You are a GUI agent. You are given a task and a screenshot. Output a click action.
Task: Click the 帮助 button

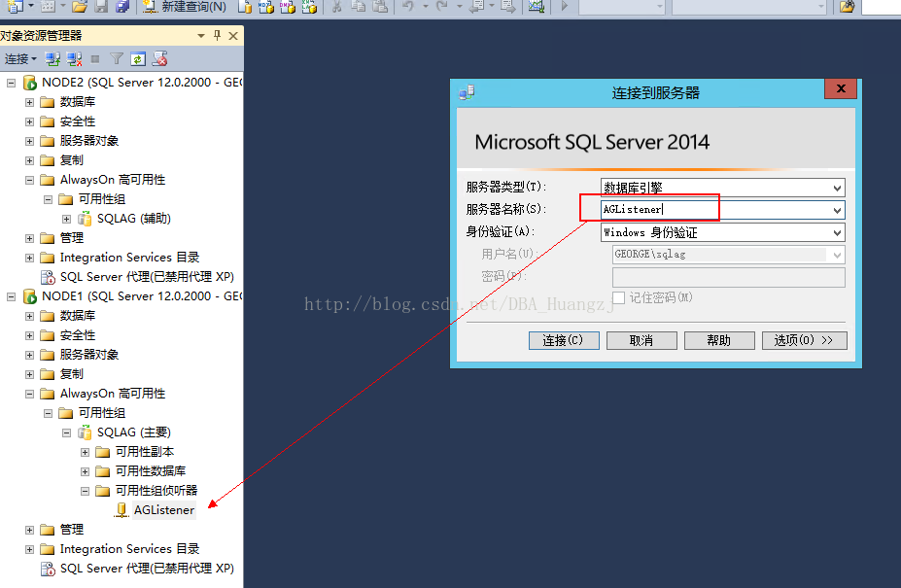click(x=719, y=340)
